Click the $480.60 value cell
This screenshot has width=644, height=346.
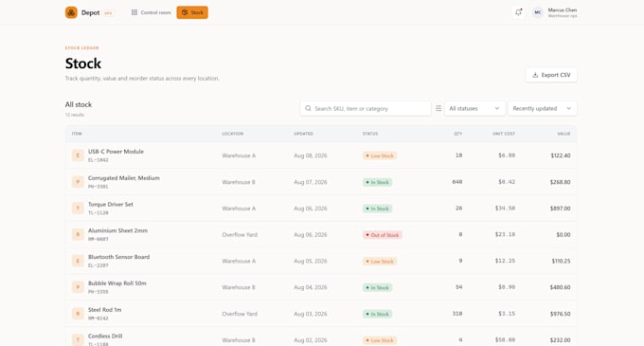(561, 287)
